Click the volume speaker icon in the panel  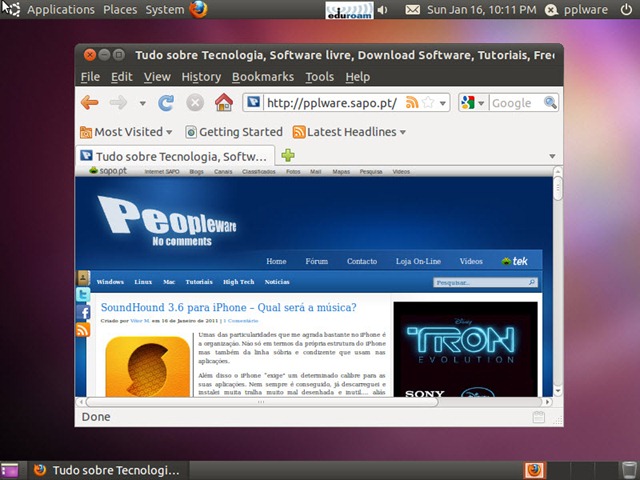383,9
